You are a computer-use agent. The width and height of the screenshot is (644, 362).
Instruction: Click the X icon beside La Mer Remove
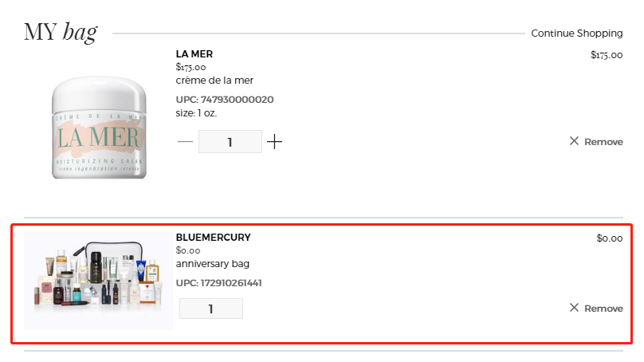(x=574, y=141)
